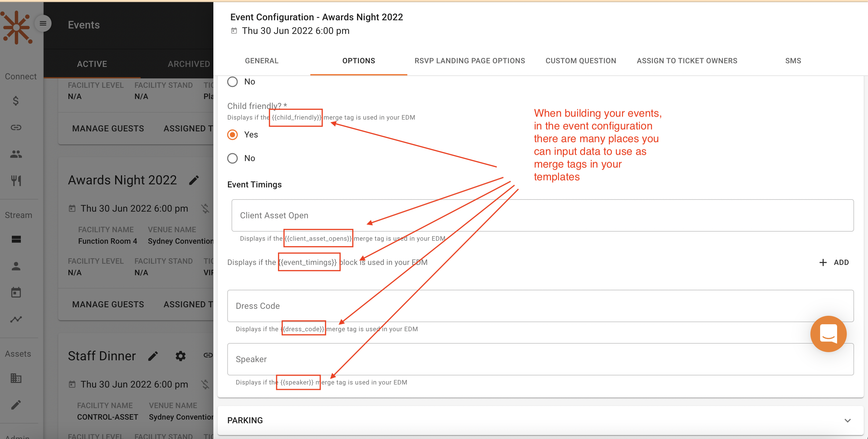Screen dimensions: 868x439
Task: Click the link chain sidebar icon
Action: click(16, 127)
